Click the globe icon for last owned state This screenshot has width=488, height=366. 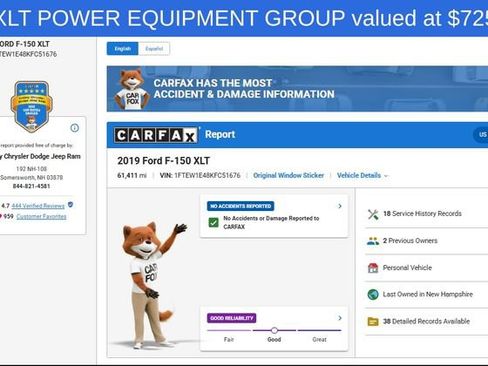pyautogui.click(x=373, y=294)
